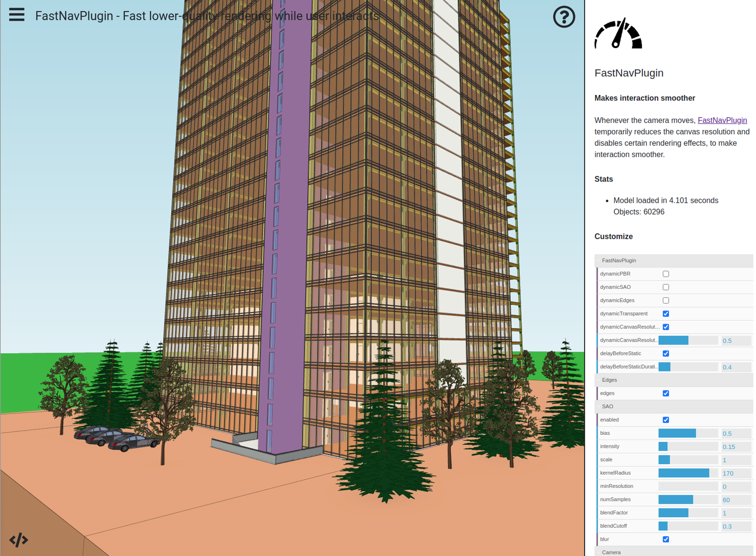Disable SAO enabled checkbox
The width and height of the screenshot is (756, 556).
tap(666, 420)
